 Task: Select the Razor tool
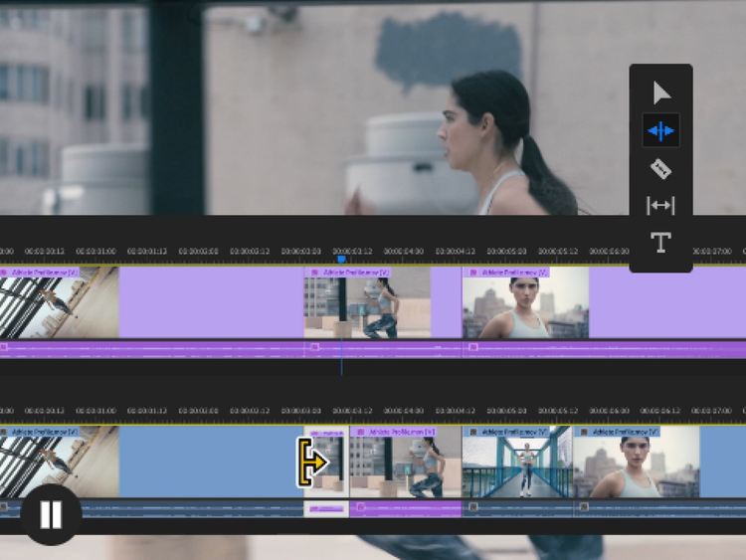click(660, 169)
